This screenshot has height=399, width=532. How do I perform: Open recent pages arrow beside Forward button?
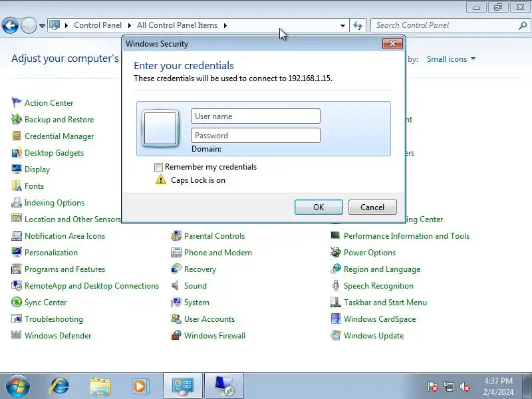tap(42, 25)
